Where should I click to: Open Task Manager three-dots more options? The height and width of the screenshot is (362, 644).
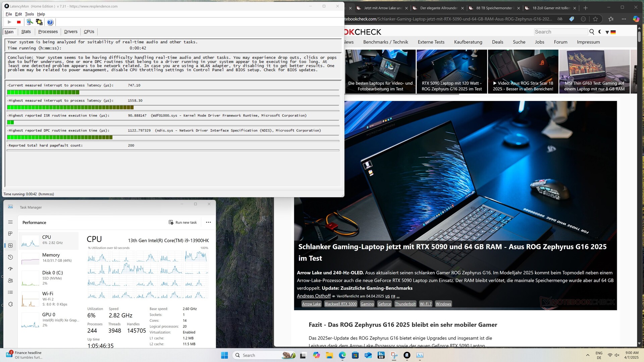[x=208, y=222]
